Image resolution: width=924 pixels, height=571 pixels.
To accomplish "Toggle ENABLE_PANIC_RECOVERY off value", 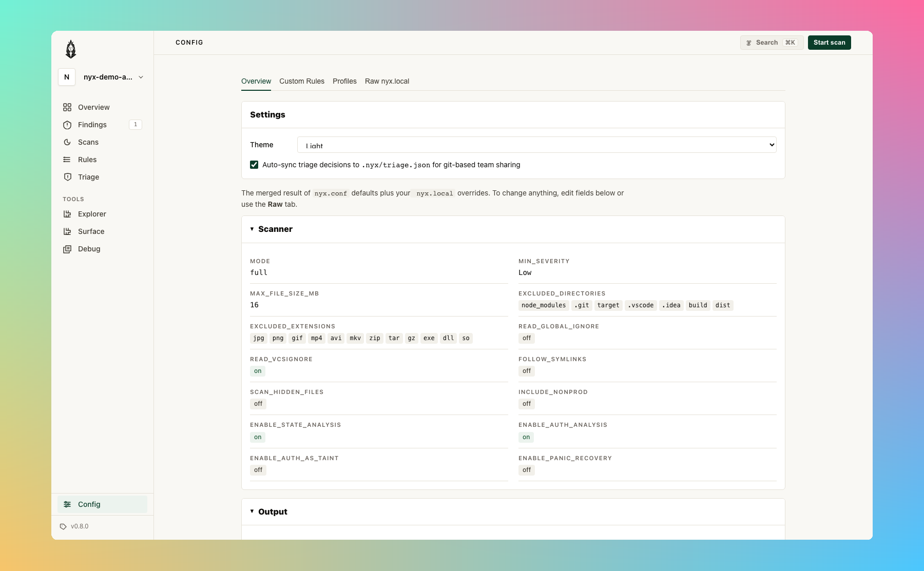I will 527,470.
